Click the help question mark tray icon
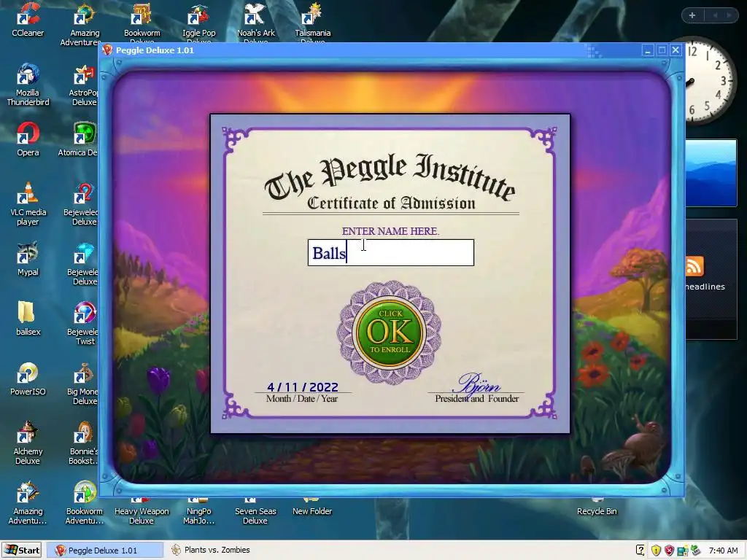Image resolution: width=747 pixels, height=560 pixels. (640, 551)
